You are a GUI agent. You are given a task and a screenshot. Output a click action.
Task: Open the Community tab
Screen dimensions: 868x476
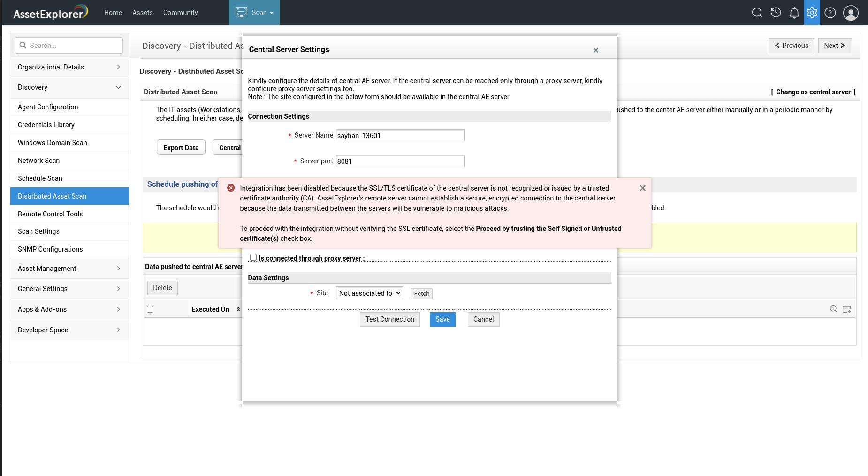(181, 13)
